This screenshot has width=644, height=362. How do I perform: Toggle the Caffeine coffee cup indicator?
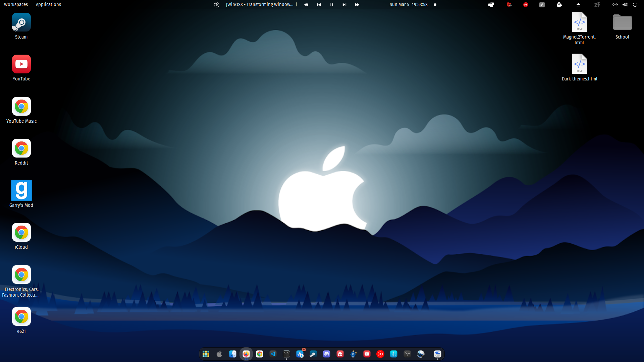click(x=559, y=5)
